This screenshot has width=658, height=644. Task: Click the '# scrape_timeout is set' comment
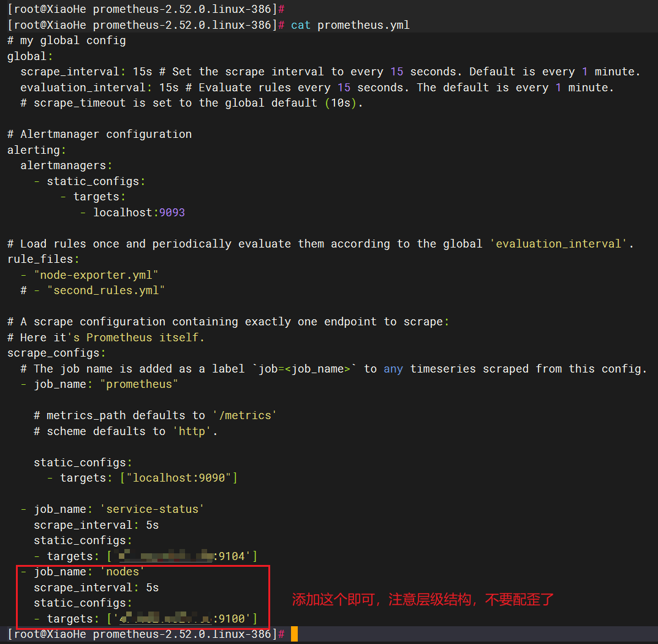pyautogui.click(x=191, y=103)
